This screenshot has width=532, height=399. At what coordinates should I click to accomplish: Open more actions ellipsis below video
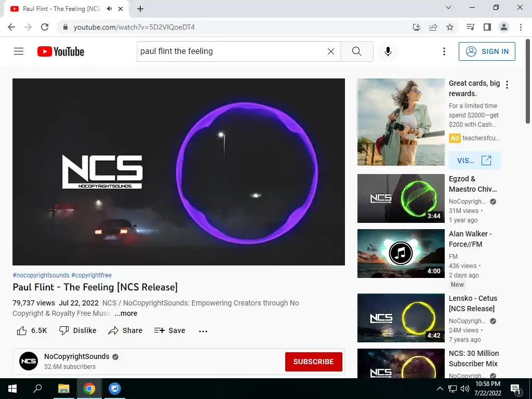pyautogui.click(x=203, y=331)
